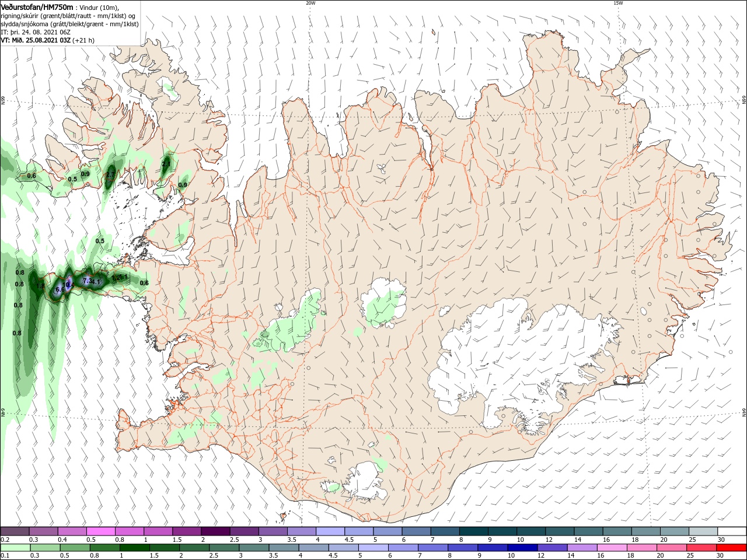Click the Veðurstofan/HM750m title text
Screen dimensions: 747x560
click(37, 6)
